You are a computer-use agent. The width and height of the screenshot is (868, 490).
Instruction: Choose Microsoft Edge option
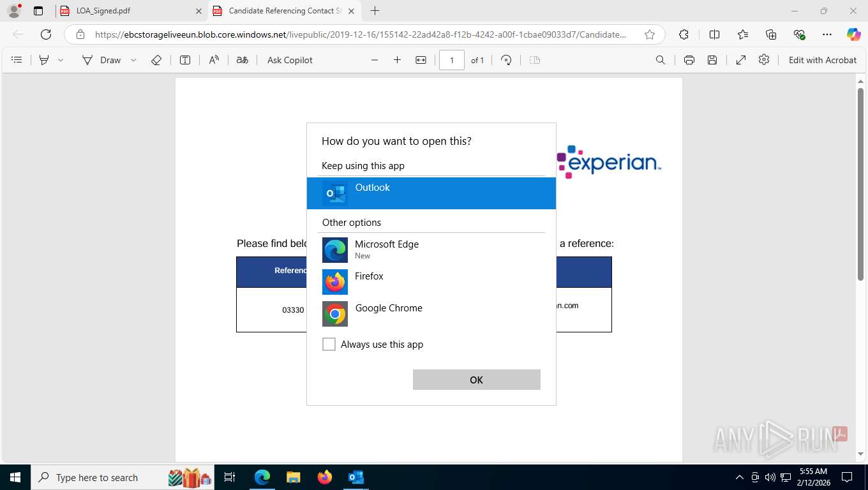431,250
